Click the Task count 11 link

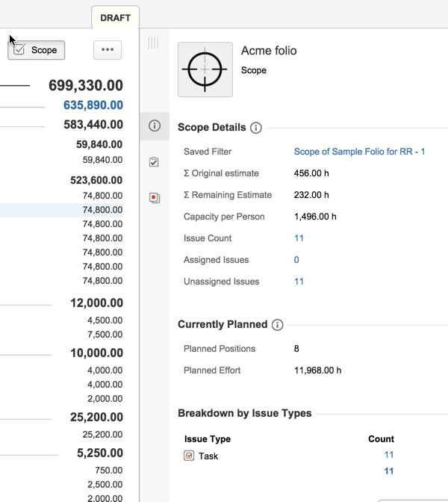pyautogui.click(x=388, y=455)
